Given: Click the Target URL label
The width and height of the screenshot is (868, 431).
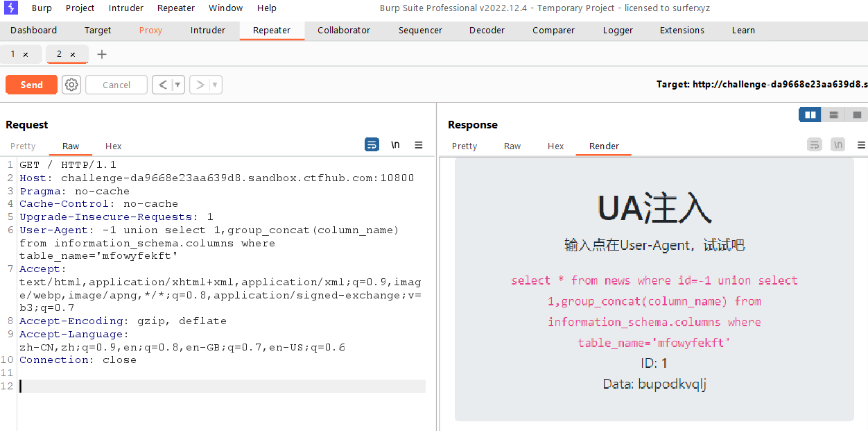Looking at the screenshot, I should (x=762, y=85).
